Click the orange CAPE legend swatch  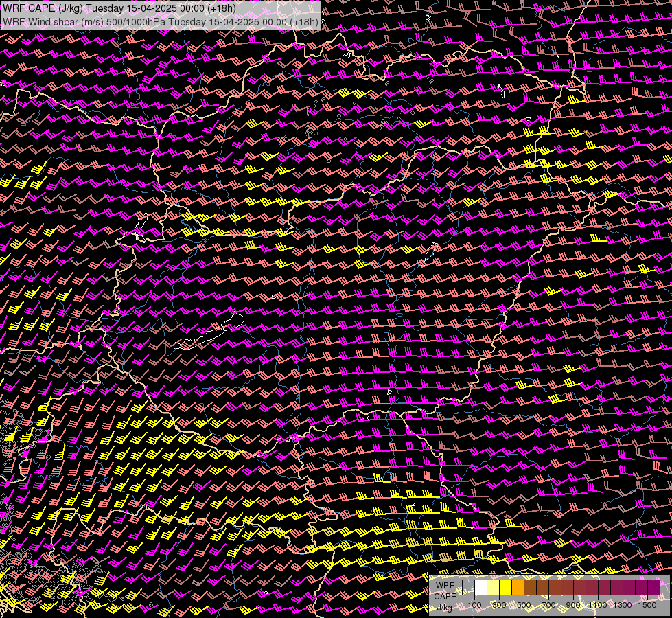[x=518, y=588]
